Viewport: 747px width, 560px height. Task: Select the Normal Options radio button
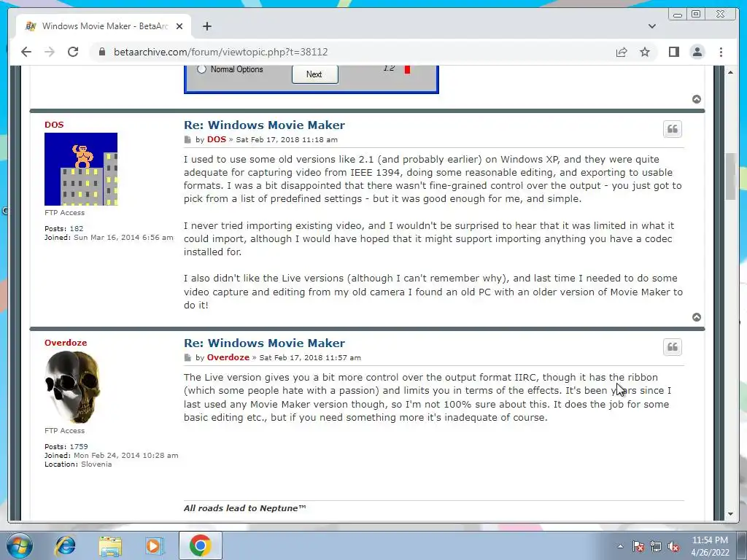point(201,69)
